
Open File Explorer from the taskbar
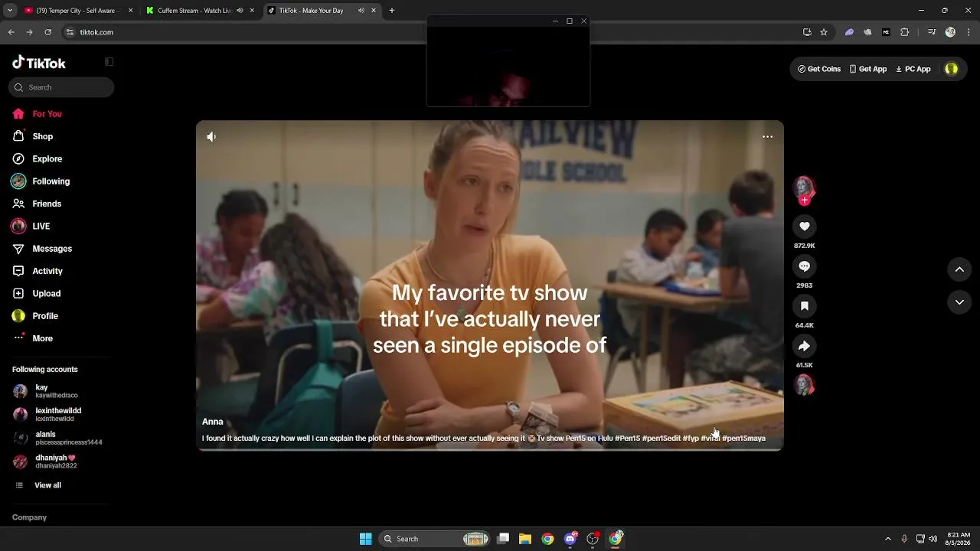click(525, 539)
